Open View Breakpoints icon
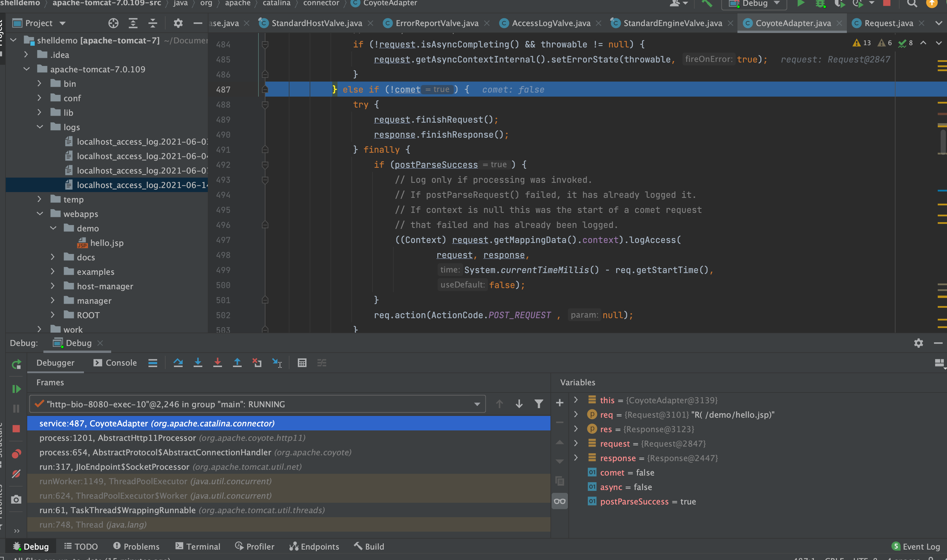This screenshot has width=947, height=560. click(16, 454)
